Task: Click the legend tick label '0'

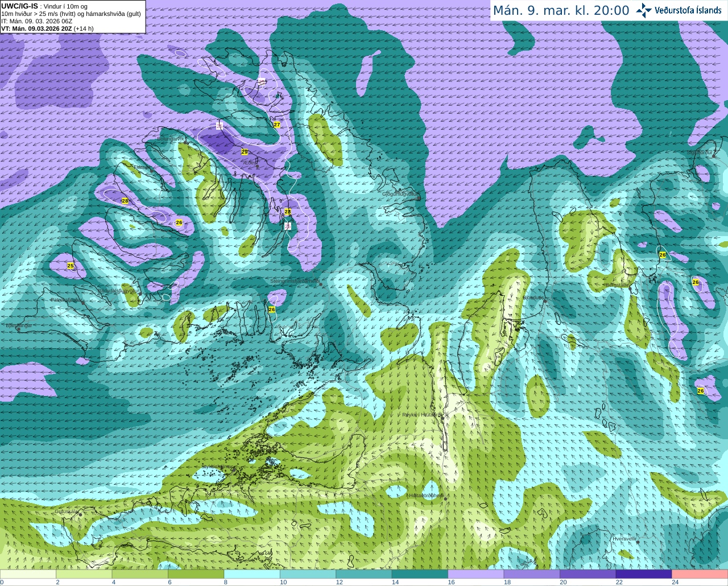Action: click(2, 582)
